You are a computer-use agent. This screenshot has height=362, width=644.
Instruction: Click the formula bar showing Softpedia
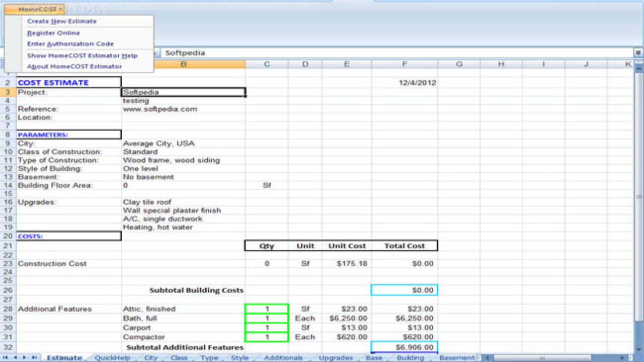[x=397, y=53]
